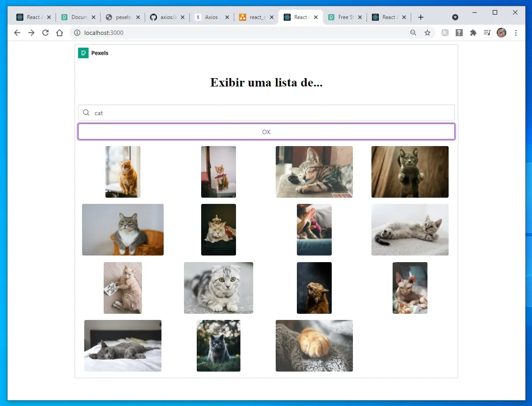The height and width of the screenshot is (406, 532).
Task: Open a new tab with the plus button
Action: (421, 17)
